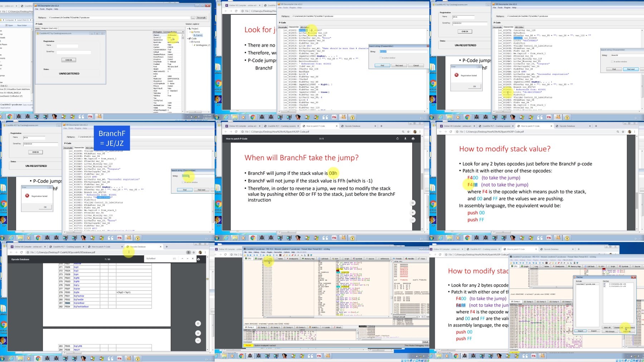Click fit-to-page in the 'When will BranchF' PDF
The image size is (644, 362).
pos(413,203)
